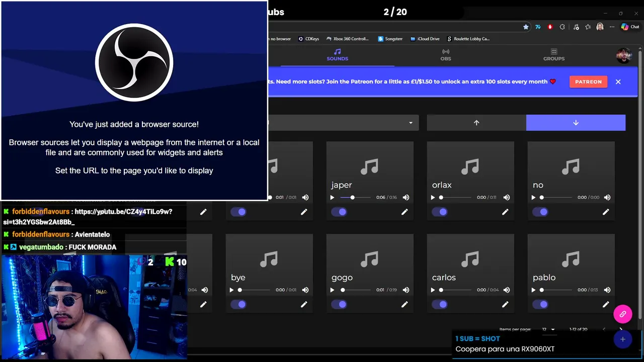Switch to the SOUNDS tab

[x=338, y=55]
